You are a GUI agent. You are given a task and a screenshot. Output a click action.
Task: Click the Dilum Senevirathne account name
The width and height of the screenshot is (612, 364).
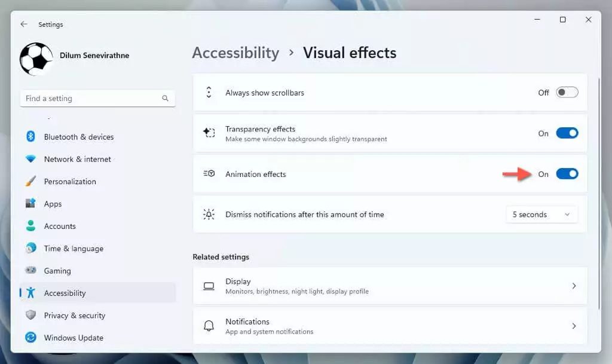tap(94, 56)
